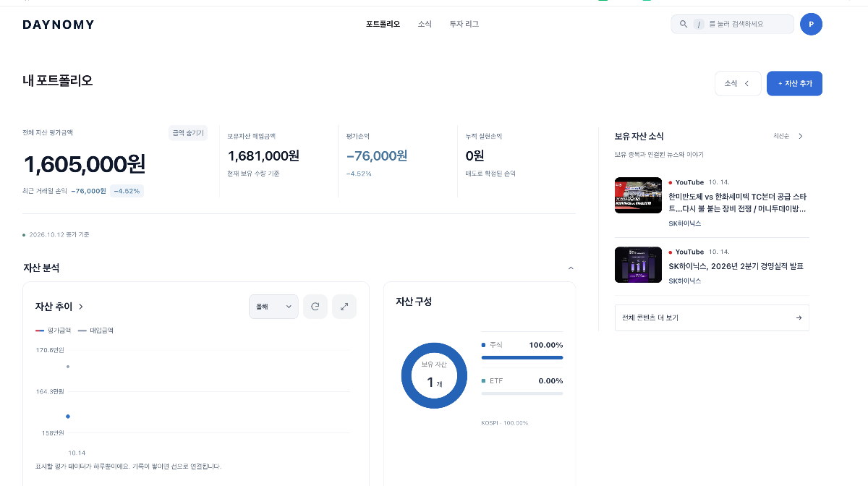868x486 pixels.
Task: Open the 한미반도체 video thumbnail
Action: pos(638,195)
